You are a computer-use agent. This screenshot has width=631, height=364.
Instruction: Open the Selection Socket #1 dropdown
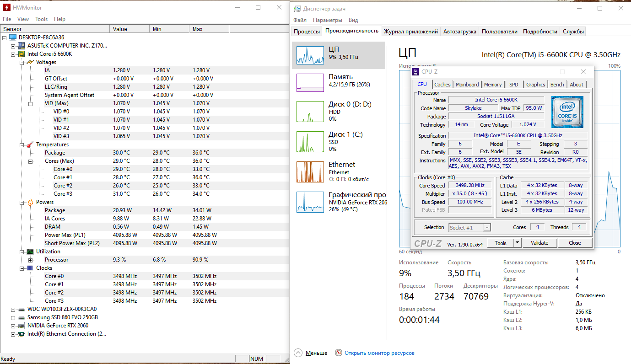point(487,227)
